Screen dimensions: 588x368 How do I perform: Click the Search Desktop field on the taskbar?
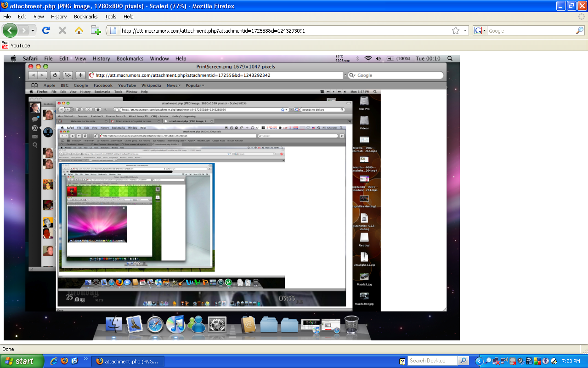coord(433,361)
